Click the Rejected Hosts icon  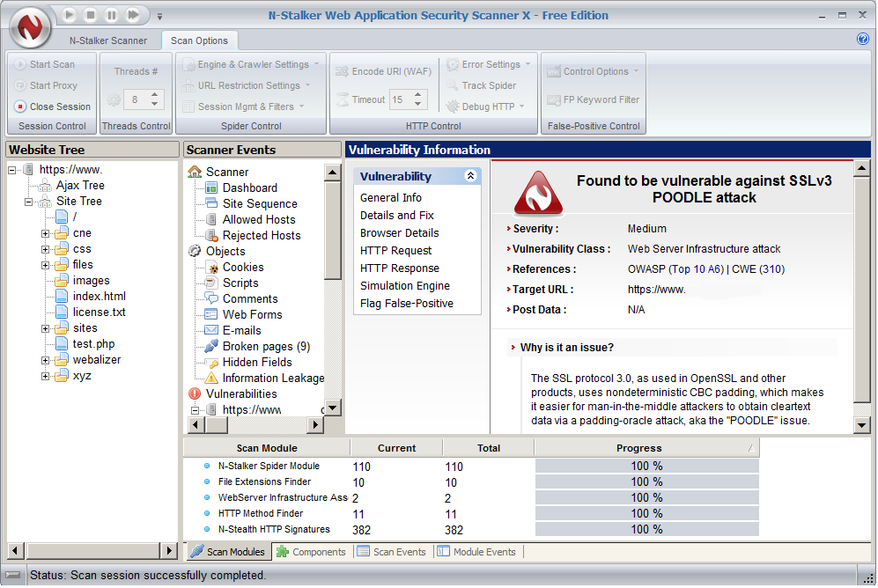(x=211, y=235)
